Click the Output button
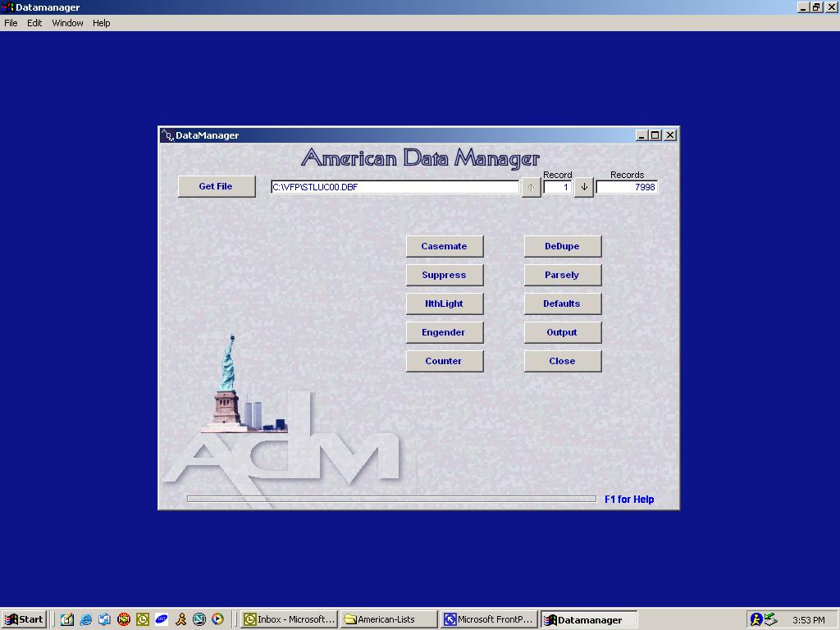840x630 pixels. tap(563, 332)
